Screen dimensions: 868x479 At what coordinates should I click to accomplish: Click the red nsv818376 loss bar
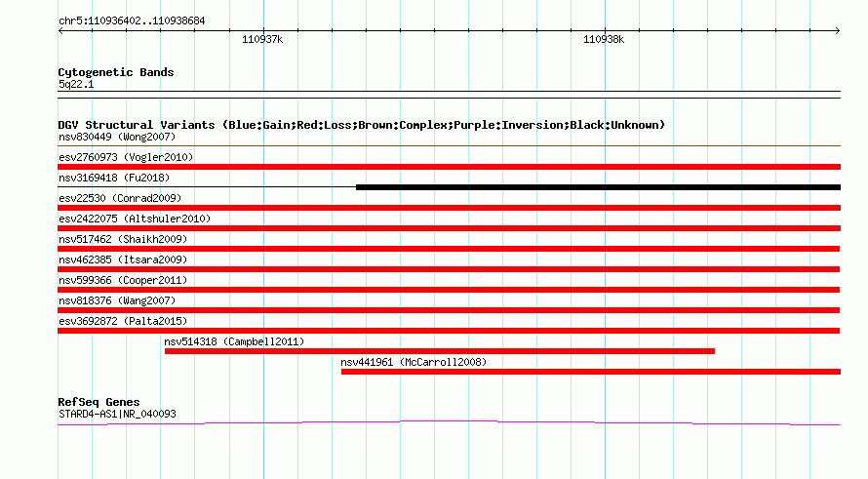tap(449, 310)
